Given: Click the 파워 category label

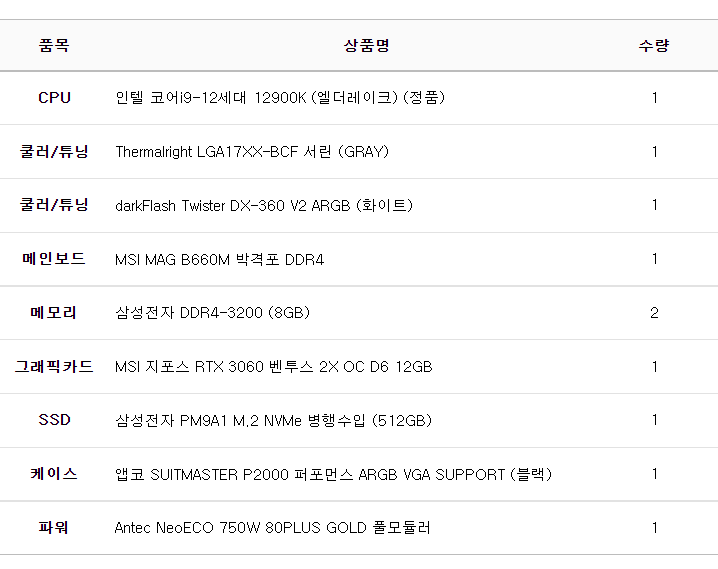Looking at the screenshot, I should pos(54,527).
